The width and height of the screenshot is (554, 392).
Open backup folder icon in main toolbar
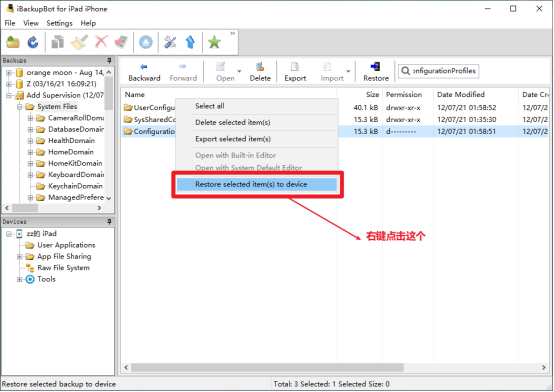[13, 42]
